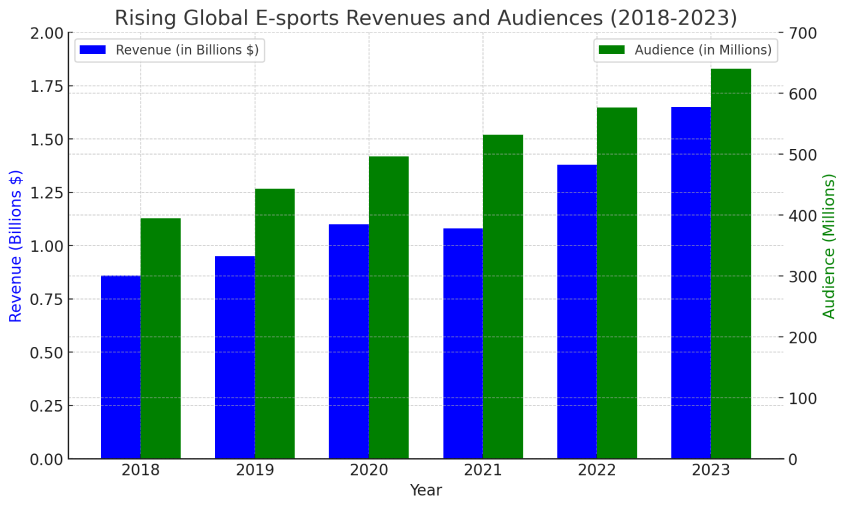Click the 700 tick on right axis
The image size is (847, 508).
tap(804, 33)
